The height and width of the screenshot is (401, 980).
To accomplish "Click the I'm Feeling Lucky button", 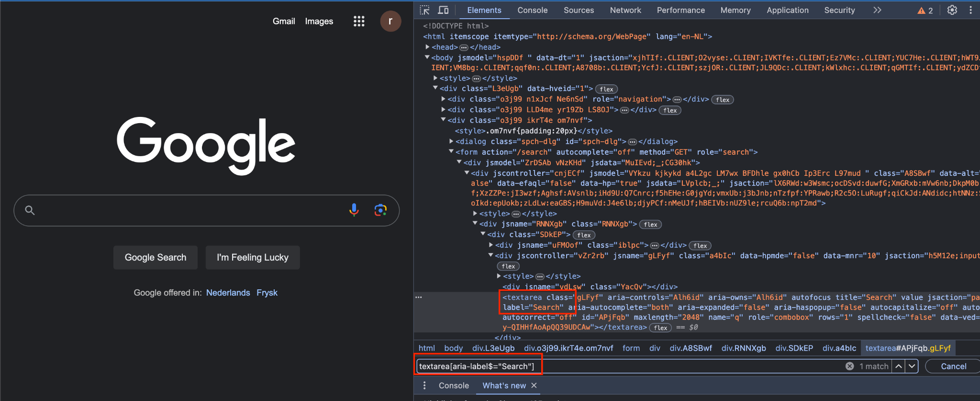I will [x=253, y=257].
